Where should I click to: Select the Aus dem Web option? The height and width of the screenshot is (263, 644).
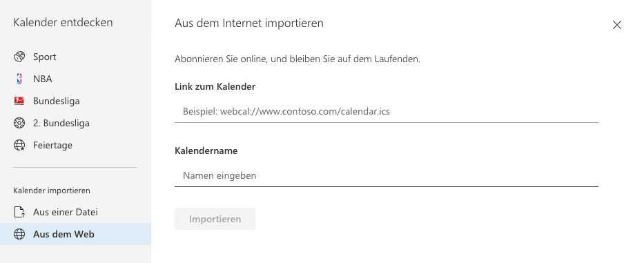[x=75, y=234]
